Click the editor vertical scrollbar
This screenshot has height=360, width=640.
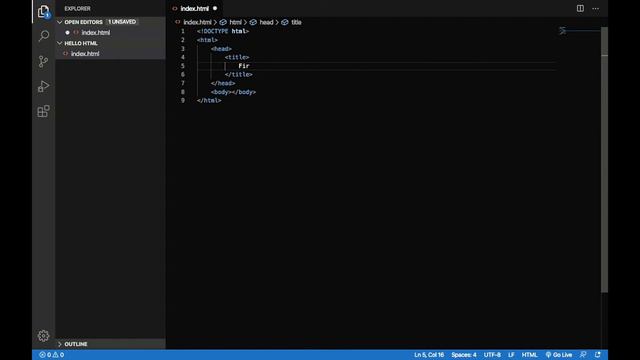coord(604,159)
